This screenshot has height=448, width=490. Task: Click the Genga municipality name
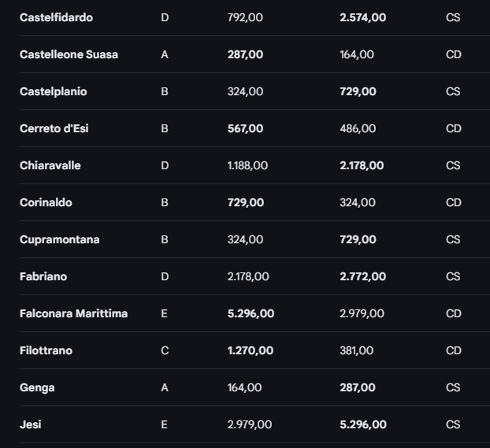[37, 387]
